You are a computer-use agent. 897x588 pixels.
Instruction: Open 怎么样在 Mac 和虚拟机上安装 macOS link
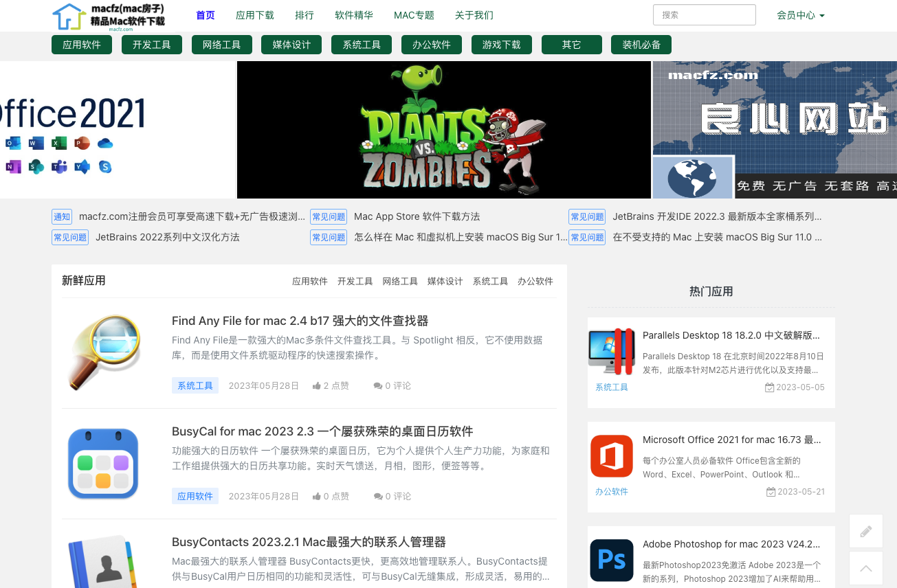click(x=461, y=238)
